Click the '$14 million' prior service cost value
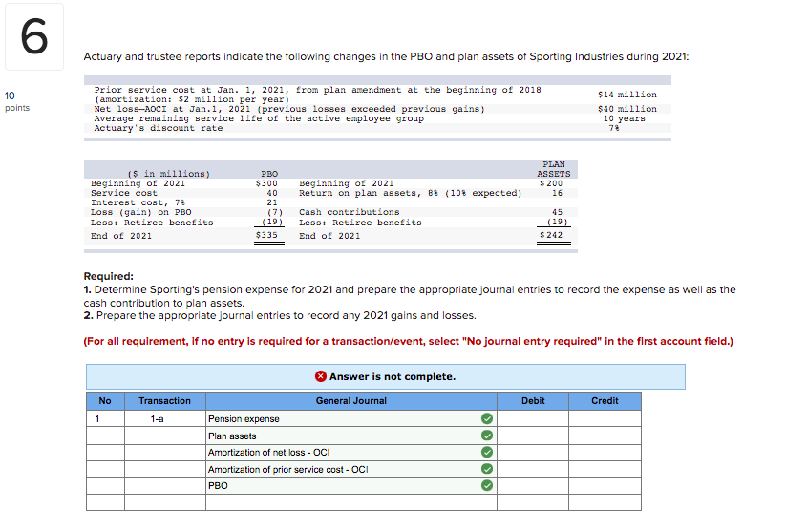Screen dimensions: 807x532 (x=626, y=95)
